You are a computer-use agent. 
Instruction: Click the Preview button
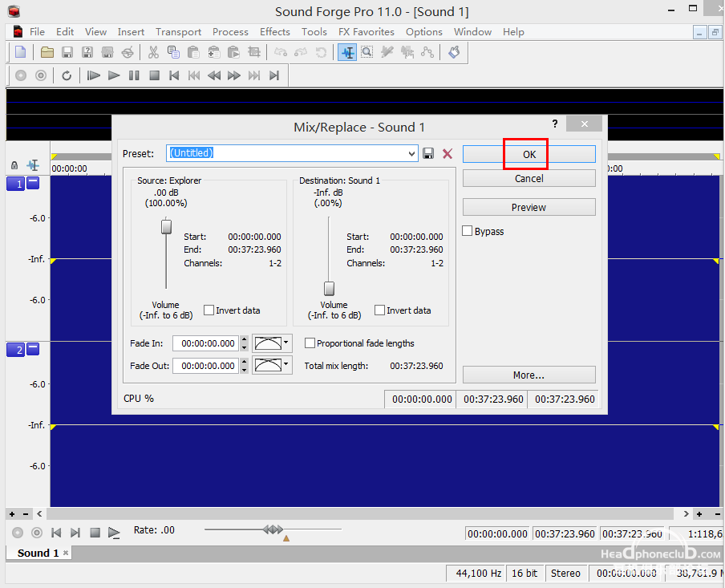pyautogui.click(x=529, y=207)
